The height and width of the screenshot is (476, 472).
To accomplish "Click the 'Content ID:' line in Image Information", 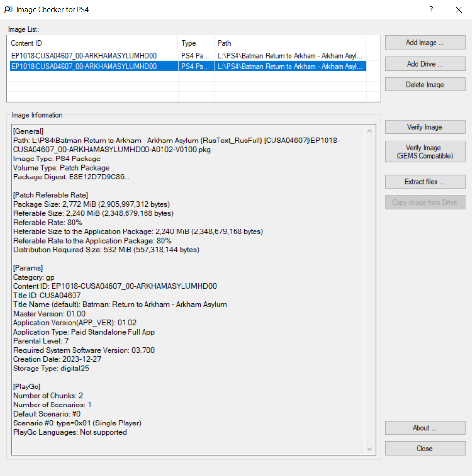I will tap(115, 286).
